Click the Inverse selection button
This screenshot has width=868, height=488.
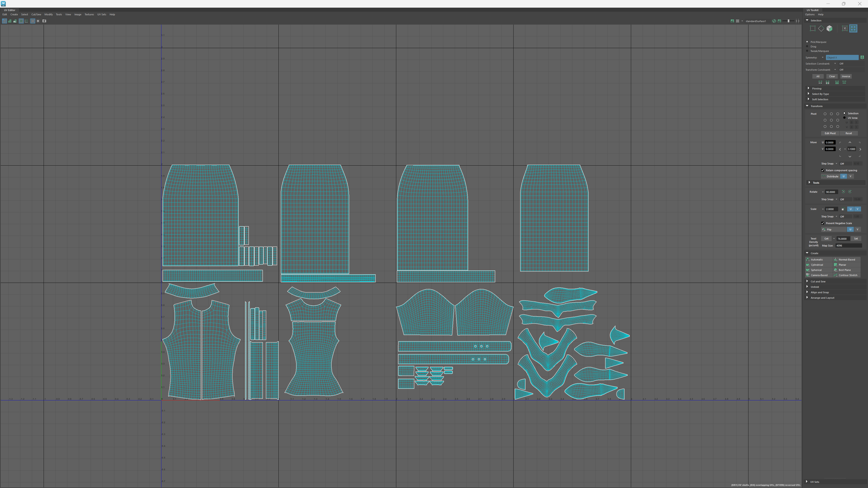(846, 76)
